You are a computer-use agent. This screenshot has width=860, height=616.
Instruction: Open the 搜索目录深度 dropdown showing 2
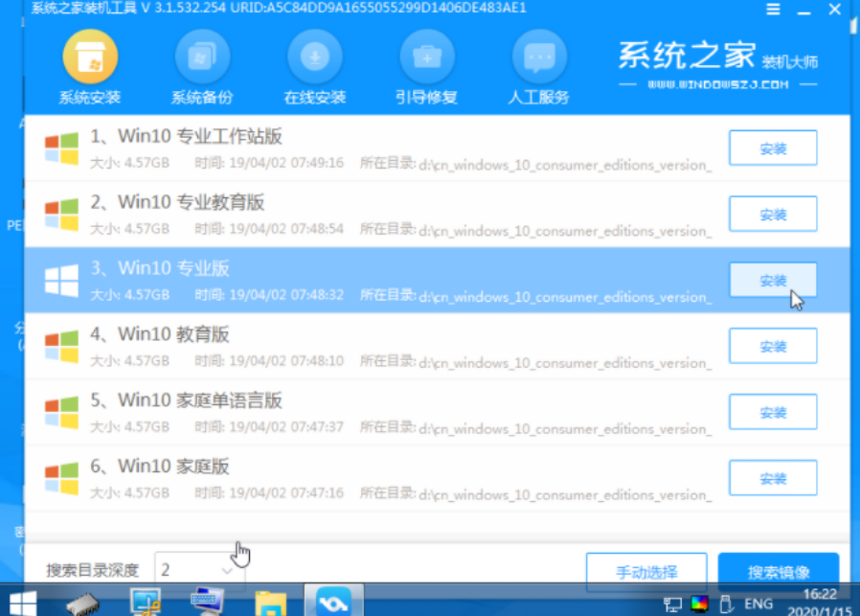pyautogui.click(x=199, y=569)
